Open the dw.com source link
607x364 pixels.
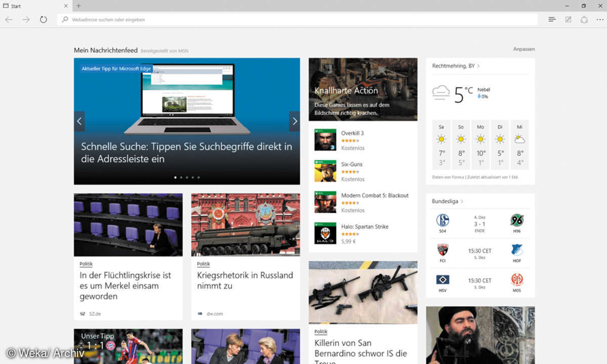pyautogui.click(x=210, y=313)
